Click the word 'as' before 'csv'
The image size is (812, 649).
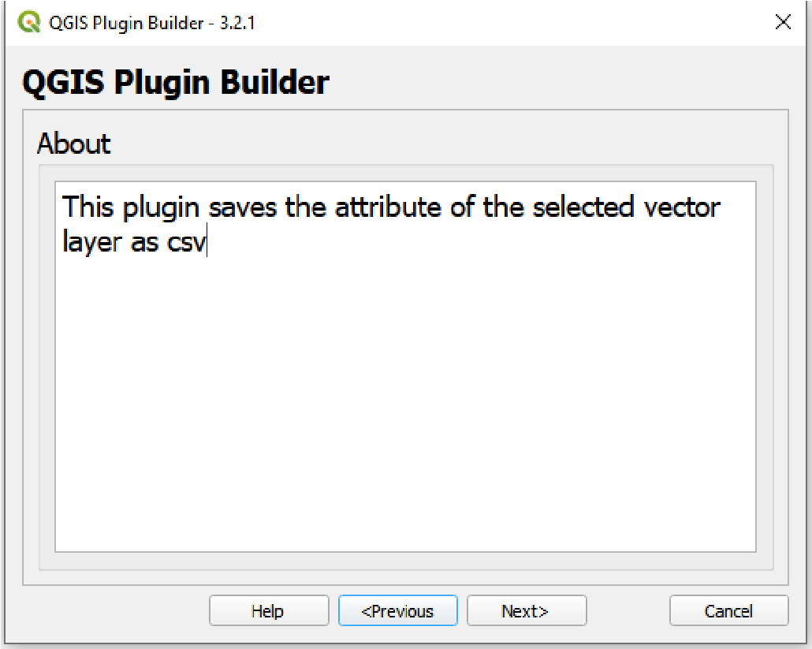(144, 243)
